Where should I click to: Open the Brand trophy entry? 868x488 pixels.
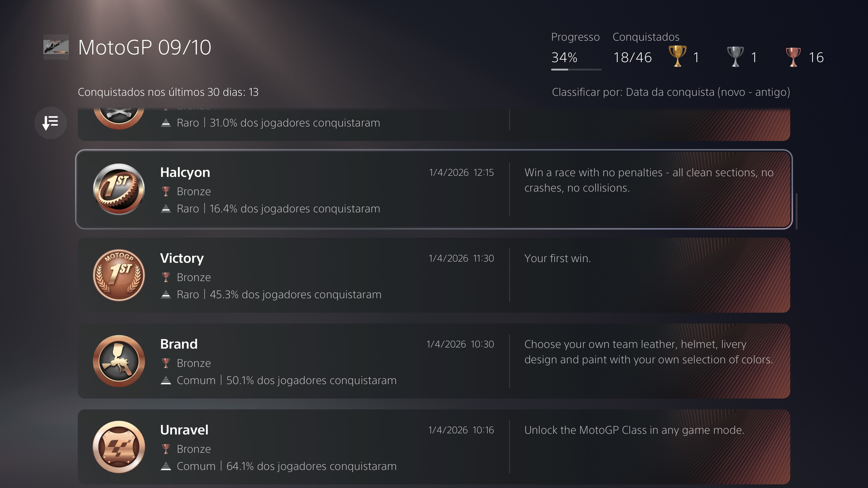click(434, 361)
